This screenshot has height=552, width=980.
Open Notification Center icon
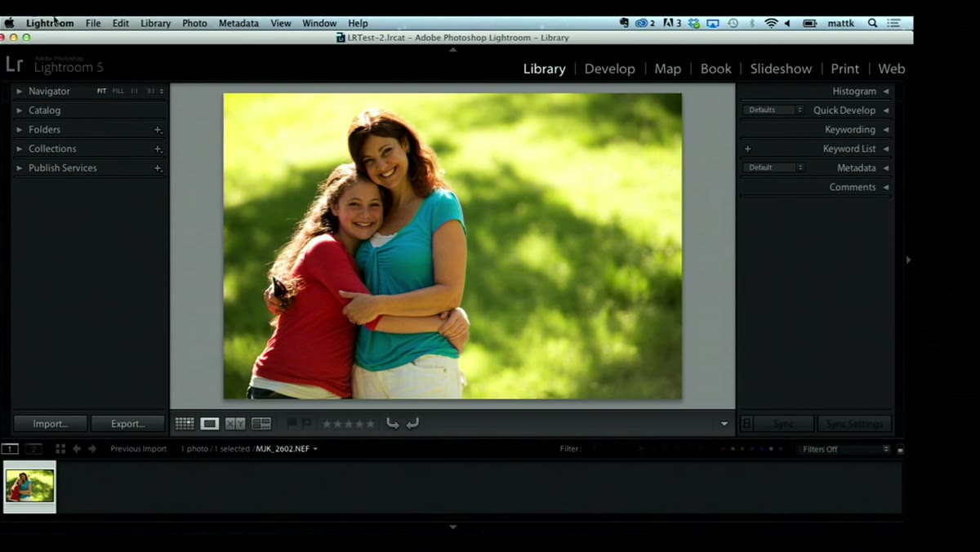point(895,23)
